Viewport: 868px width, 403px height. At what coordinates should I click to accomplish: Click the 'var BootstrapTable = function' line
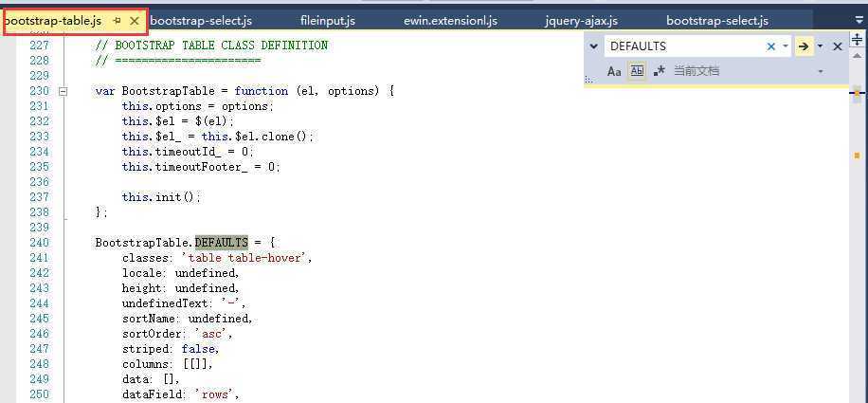coord(244,91)
